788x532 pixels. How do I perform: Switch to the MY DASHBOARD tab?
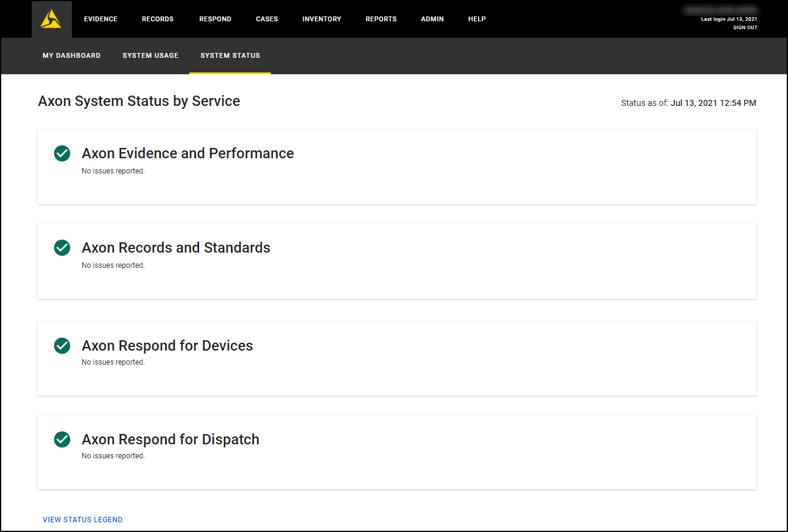71,55
